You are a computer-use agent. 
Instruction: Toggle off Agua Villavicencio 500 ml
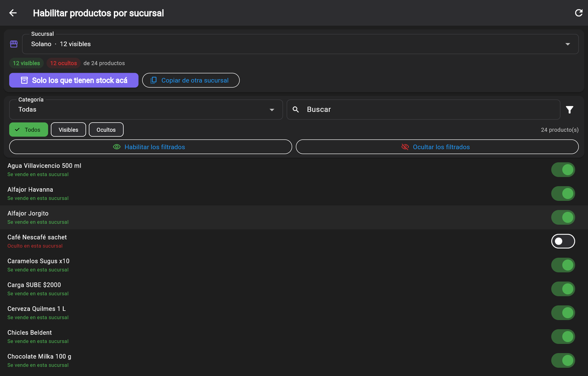point(563,170)
